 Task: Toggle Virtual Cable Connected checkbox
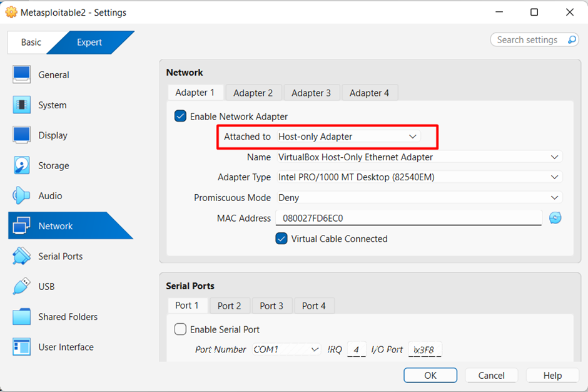281,239
